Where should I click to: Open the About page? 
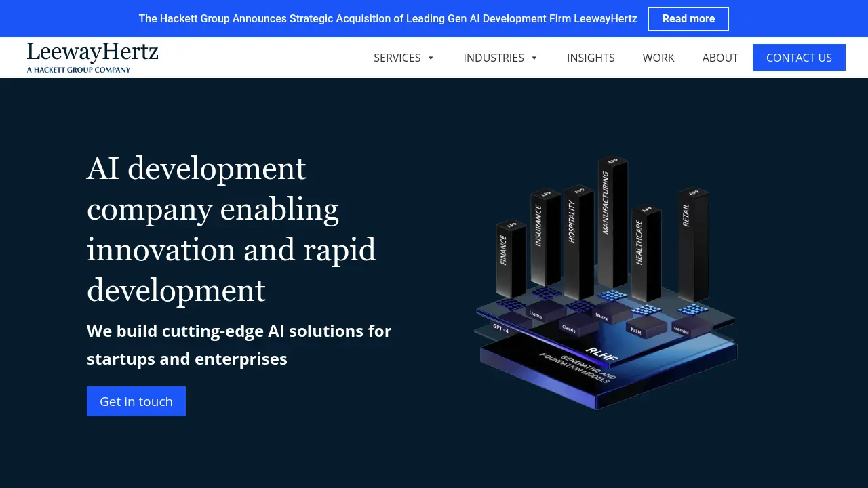720,58
